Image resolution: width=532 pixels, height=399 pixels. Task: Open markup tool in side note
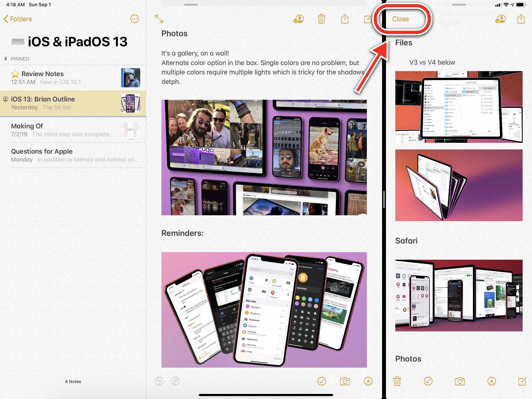click(x=491, y=381)
